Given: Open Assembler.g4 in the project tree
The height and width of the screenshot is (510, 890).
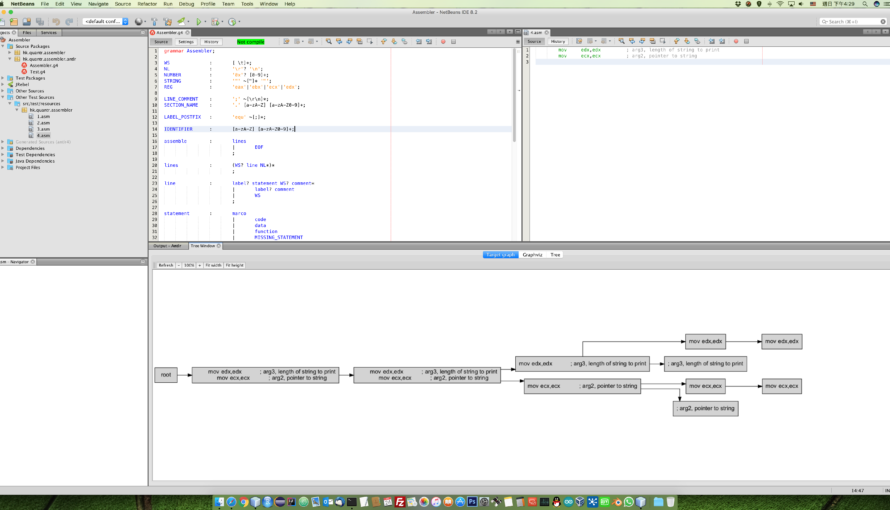Looking at the screenshot, I should pyautogui.click(x=43, y=65).
